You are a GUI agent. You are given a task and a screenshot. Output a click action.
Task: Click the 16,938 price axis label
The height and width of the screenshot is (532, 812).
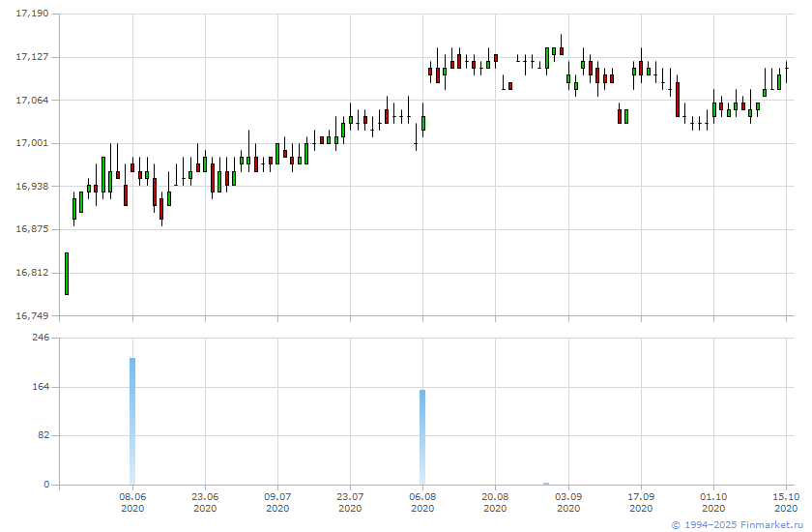tap(32, 186)
